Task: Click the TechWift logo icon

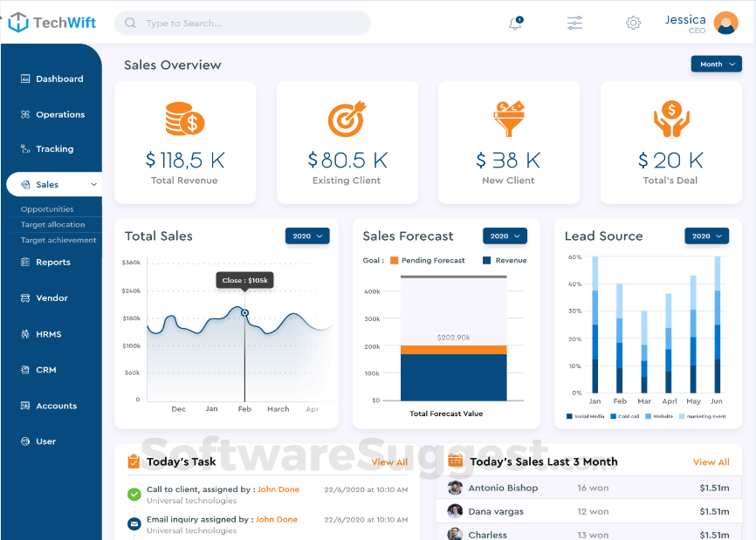Action: tap(18, 22)
